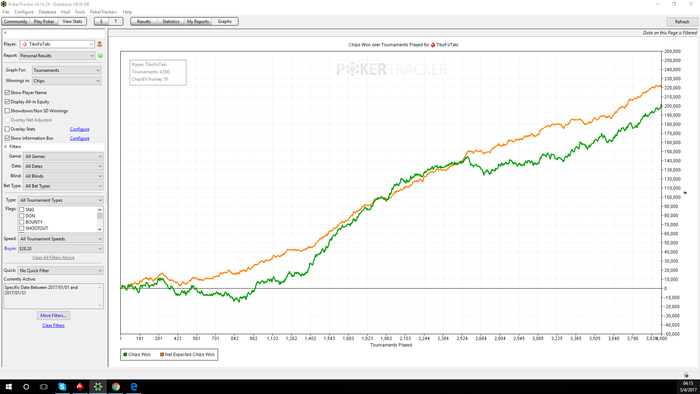700x394 pixels.
Task: Click the Net Expected Chips Won orange swatch
Action: click(162, 354)
